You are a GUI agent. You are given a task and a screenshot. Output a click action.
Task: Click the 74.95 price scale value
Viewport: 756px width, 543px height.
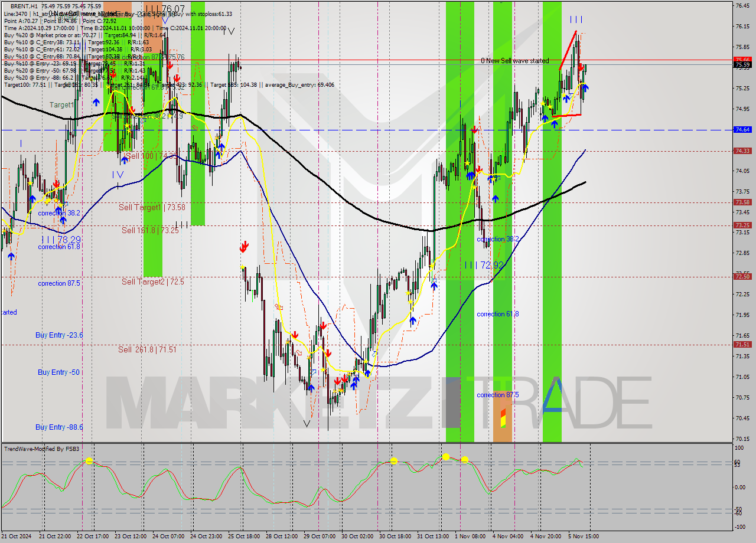coord(742,109)
